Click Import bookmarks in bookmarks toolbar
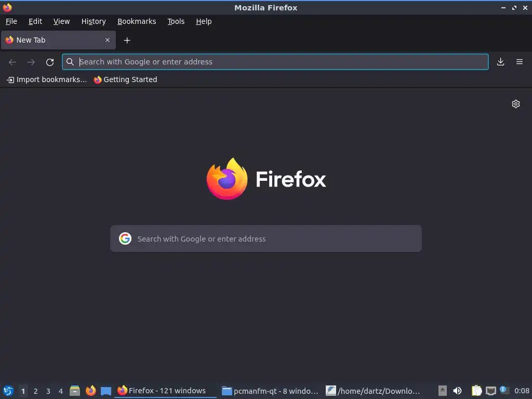 click(47, 79)
